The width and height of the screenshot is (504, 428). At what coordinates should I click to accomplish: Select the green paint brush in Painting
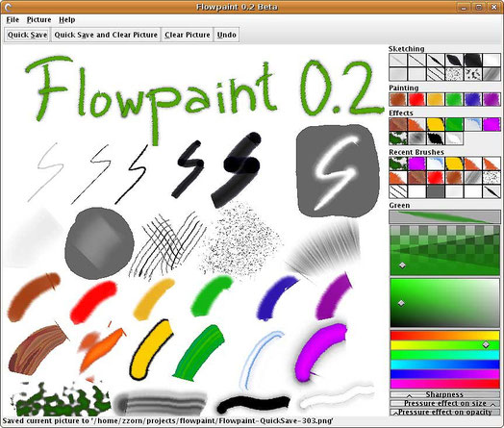(x=454, y=100)
